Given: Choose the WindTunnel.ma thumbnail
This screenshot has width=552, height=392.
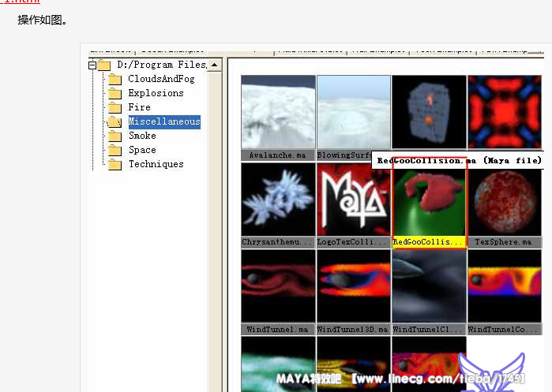Looking at the screenshot, I should [278, 286].
